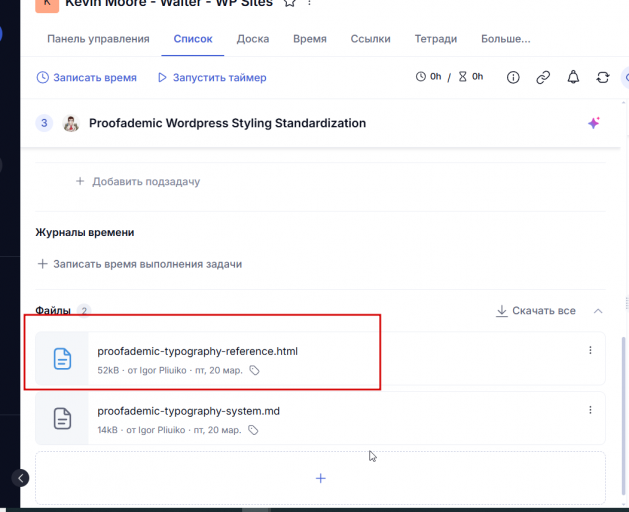
Task: Open file proofademic-typography-system.md
Action: coord(189,411)
